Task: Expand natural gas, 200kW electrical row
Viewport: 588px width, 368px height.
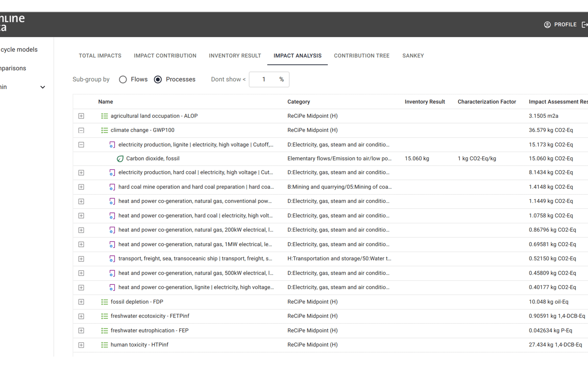Action: pyautogui.click(x=81, y=230)
